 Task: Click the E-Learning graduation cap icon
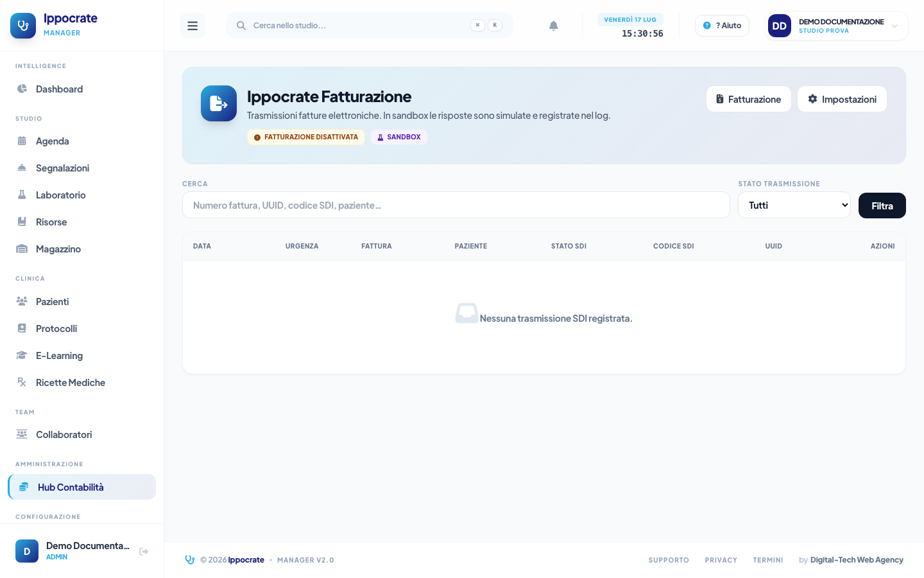pyautogui.click(x=22, y=355)
